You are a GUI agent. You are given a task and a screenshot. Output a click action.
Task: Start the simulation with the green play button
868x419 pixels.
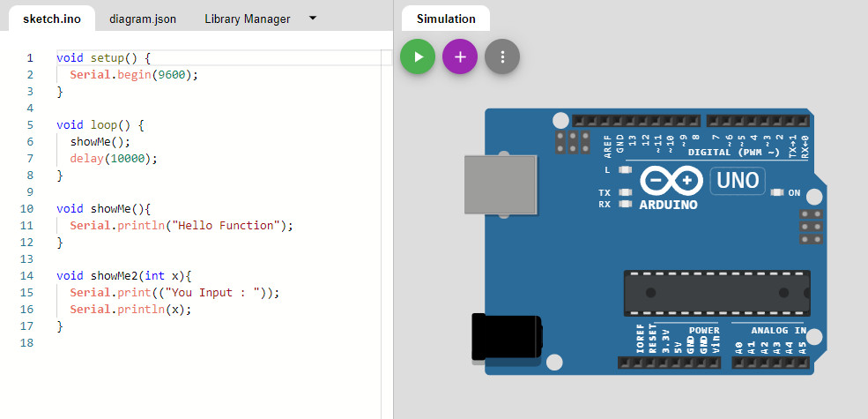(418, 56)
